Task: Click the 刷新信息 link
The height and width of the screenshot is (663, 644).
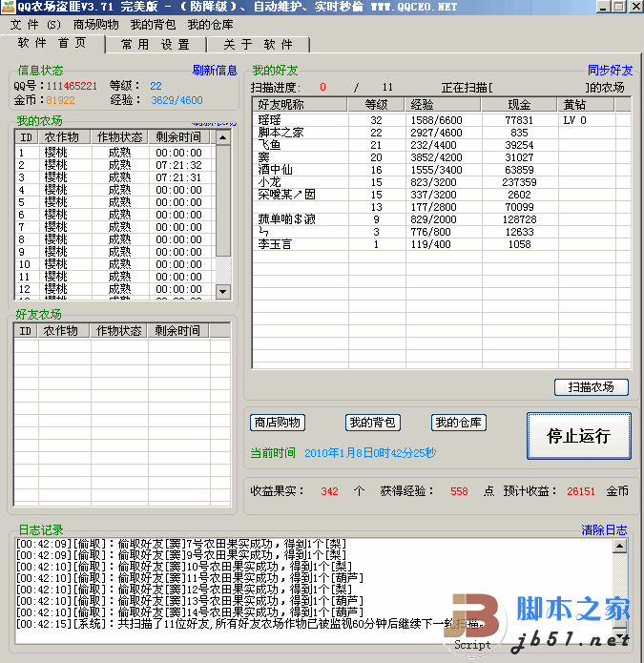Action: pyautogui.click(x=215, y=70)
